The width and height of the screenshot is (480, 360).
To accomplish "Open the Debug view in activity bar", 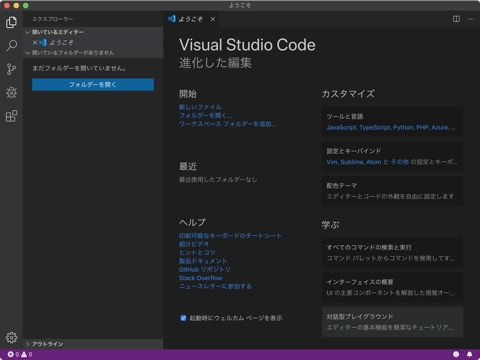I will click(11, 92).
